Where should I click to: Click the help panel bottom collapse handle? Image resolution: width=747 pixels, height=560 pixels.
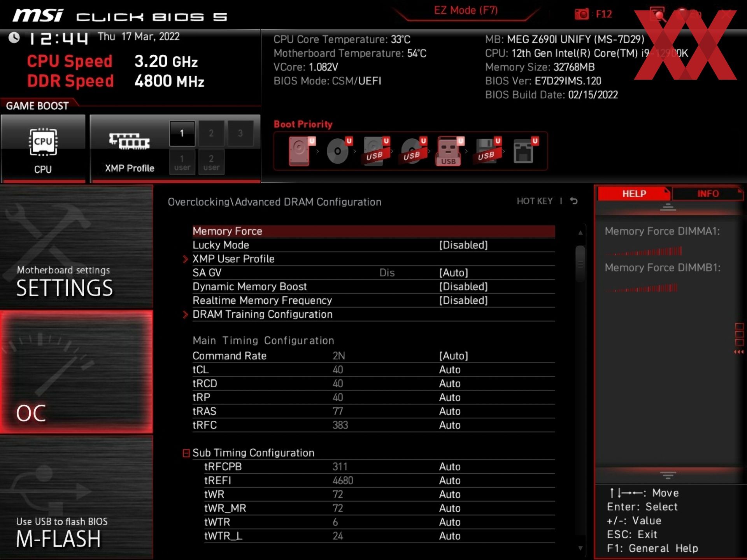click(668, 475)
